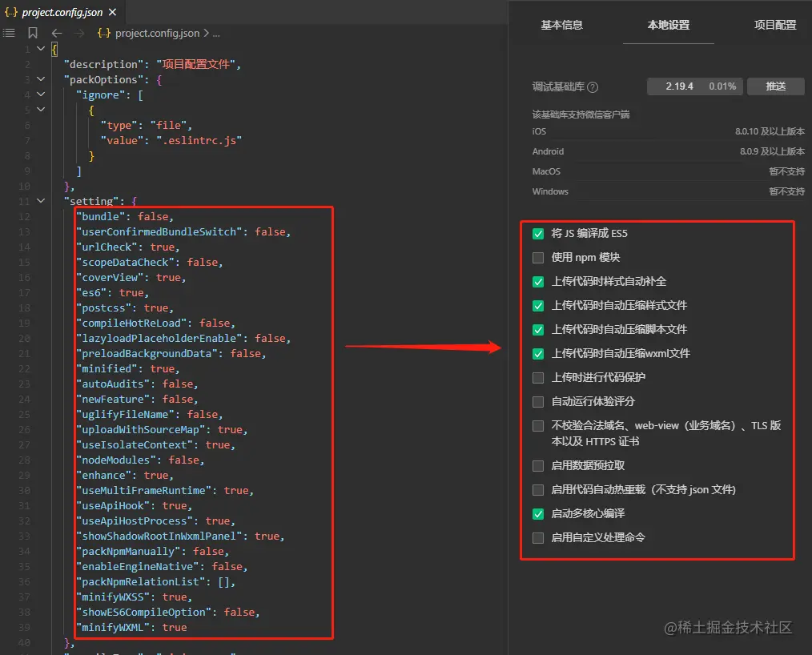812x655 pixels.
Task: Click line number 20 in the gutter
Action: (x=24, y=339)
